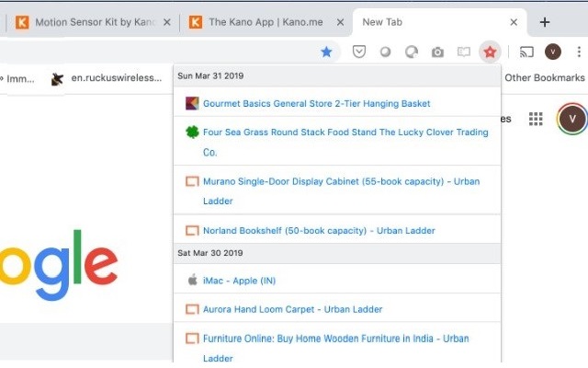Click the gray circle extension icon next to Pocket

(385, 52)
